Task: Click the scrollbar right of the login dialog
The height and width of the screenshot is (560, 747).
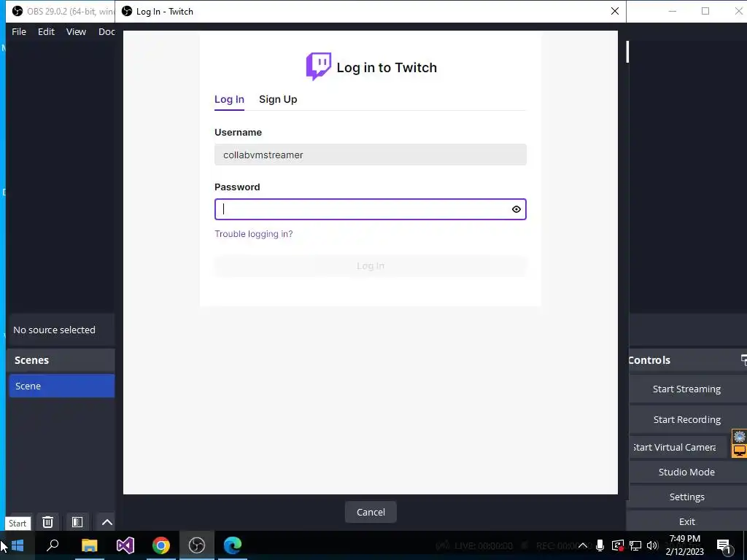Action: (x=627, y=52)
